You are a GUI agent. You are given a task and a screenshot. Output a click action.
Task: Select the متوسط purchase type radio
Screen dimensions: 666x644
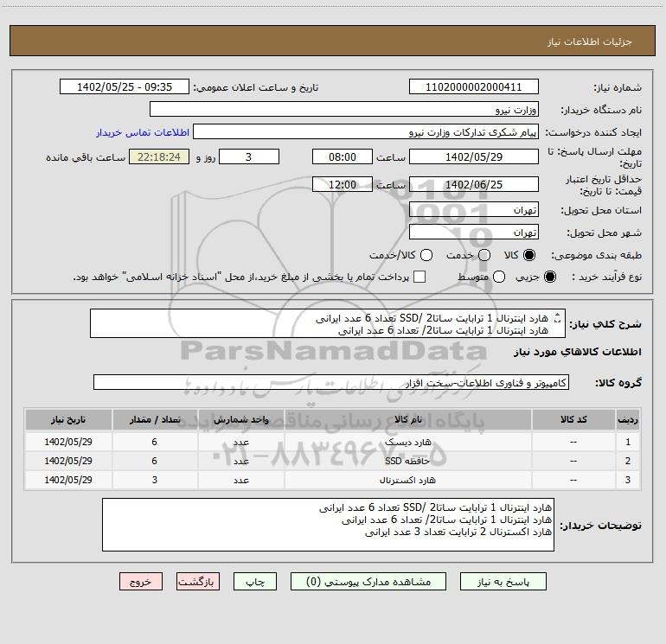[499, 277]
